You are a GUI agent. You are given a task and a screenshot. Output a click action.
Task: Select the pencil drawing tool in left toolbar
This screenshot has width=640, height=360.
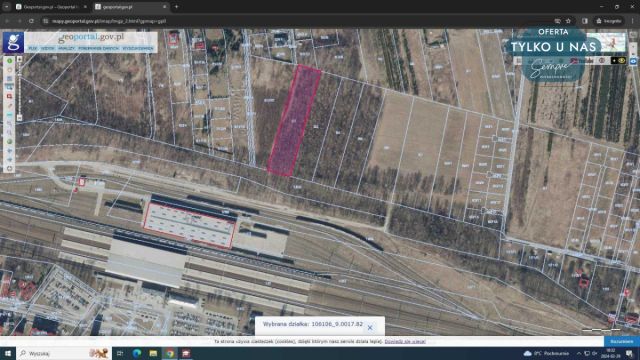(x=10, y=105)
